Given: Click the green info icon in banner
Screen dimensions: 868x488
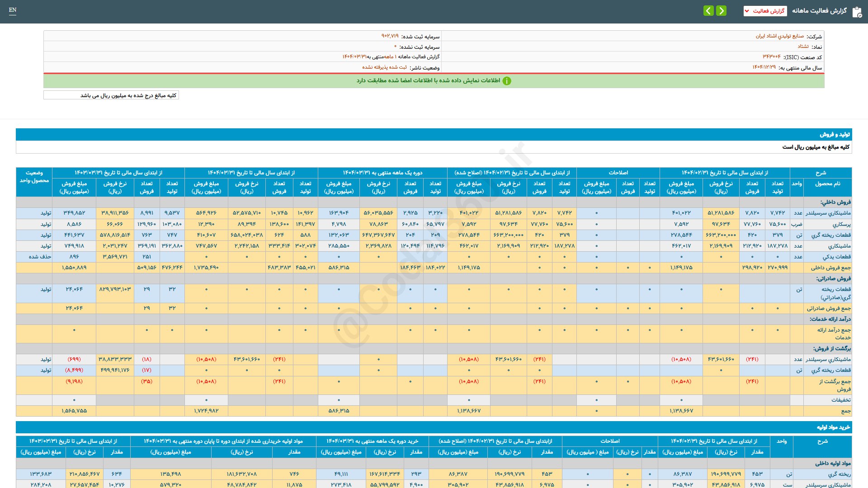Looking at the screenshot, I should point(507,81).
